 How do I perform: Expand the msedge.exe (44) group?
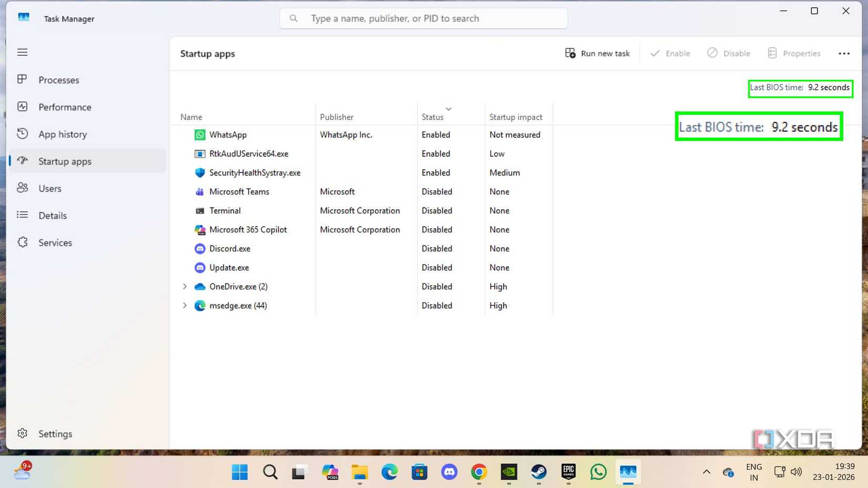point(185,306)
